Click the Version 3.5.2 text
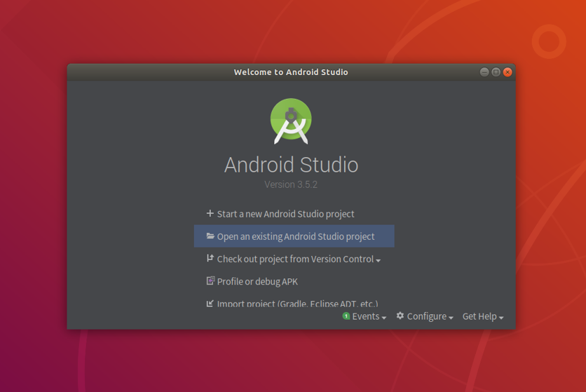 click(291, 184)
